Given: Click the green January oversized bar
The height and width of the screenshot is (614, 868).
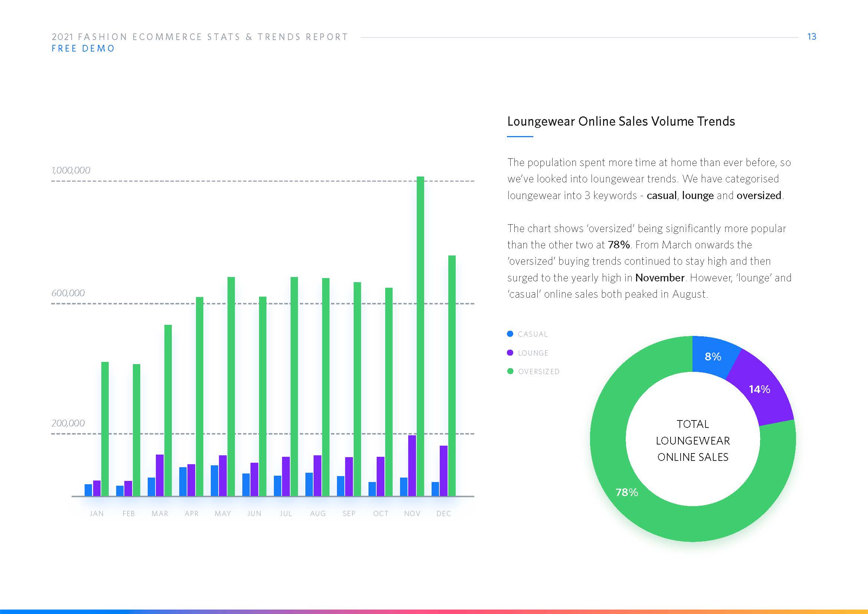Looking at the screenshot, I should [x=105, y=429].
